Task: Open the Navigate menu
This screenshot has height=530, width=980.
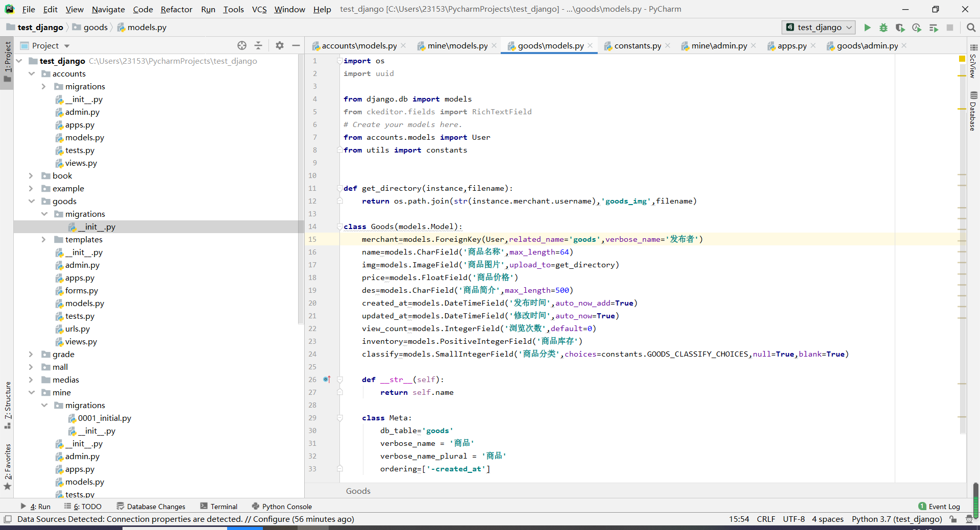Action: (108, 9)
